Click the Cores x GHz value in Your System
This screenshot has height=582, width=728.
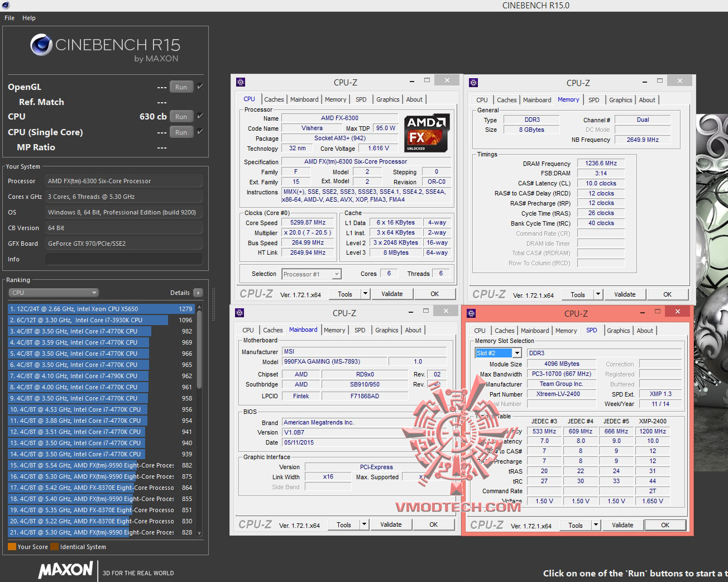click(x=123, y=197)
